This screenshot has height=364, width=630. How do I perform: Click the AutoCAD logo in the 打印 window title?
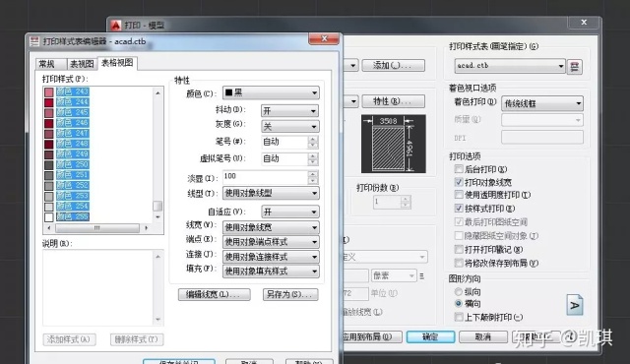pyautogui.click(x=116, y=26)
